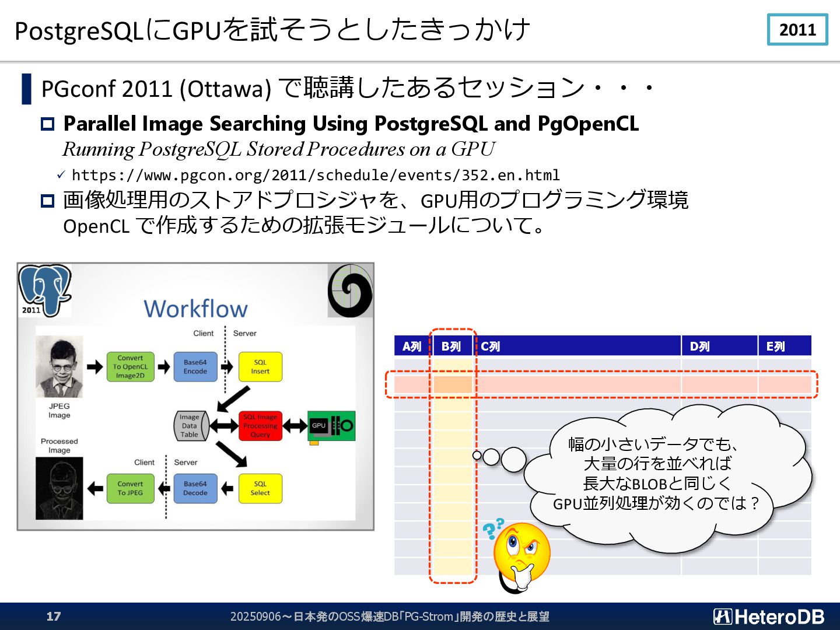Click the square bullet beside 画像処理用のストアドプロシジャ
Image resolution: width=840 pixels, height=630 pixels.
tap(47, 201)
